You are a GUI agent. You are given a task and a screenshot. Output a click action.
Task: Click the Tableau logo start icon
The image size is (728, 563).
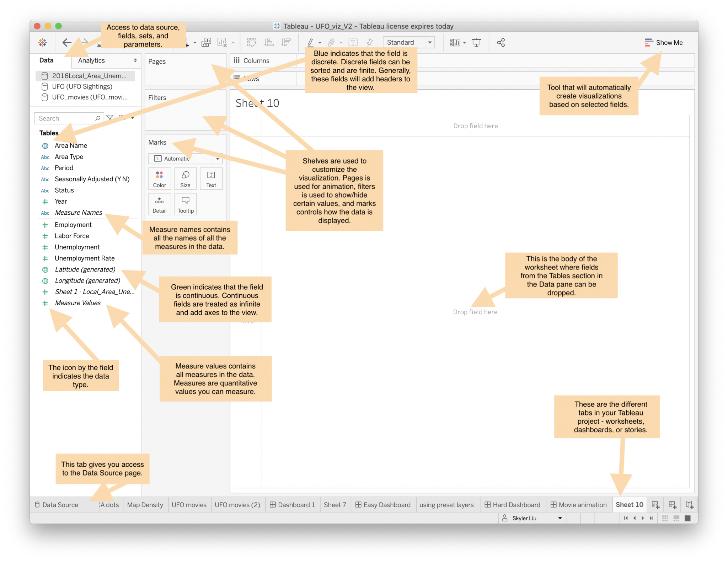point(43,43)
